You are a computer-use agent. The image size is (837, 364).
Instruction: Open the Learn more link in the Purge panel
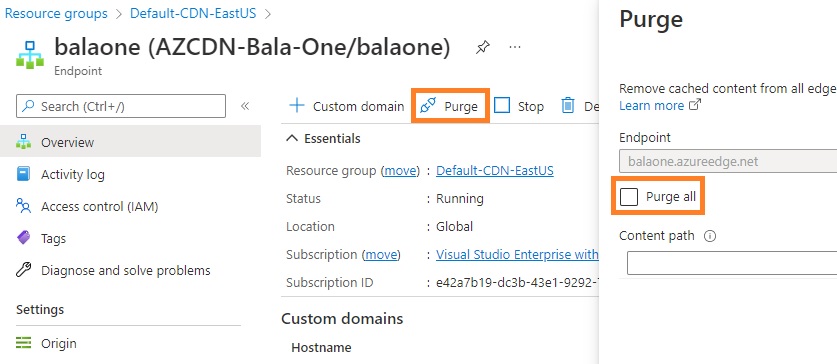click(651, 105)
